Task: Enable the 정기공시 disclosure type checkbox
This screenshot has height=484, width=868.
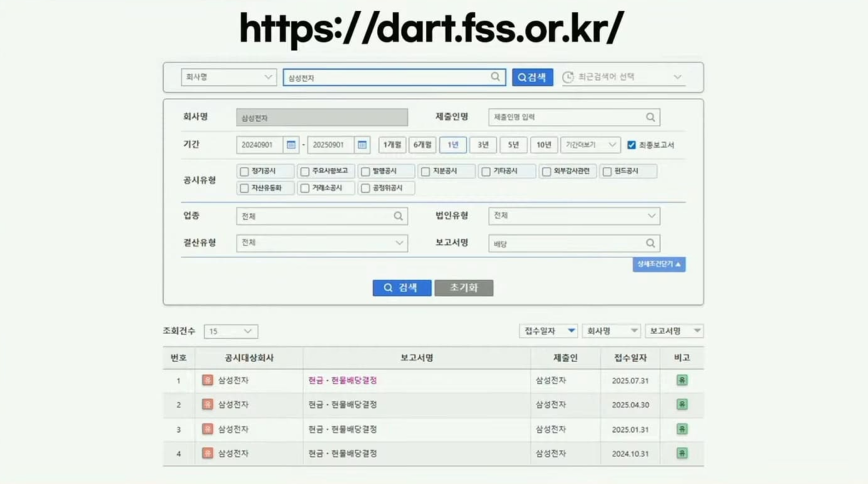Action: pos(244,170)
